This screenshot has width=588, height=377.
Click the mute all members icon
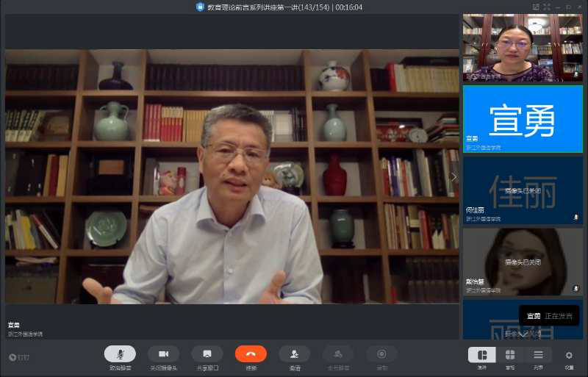coord(338,354)
